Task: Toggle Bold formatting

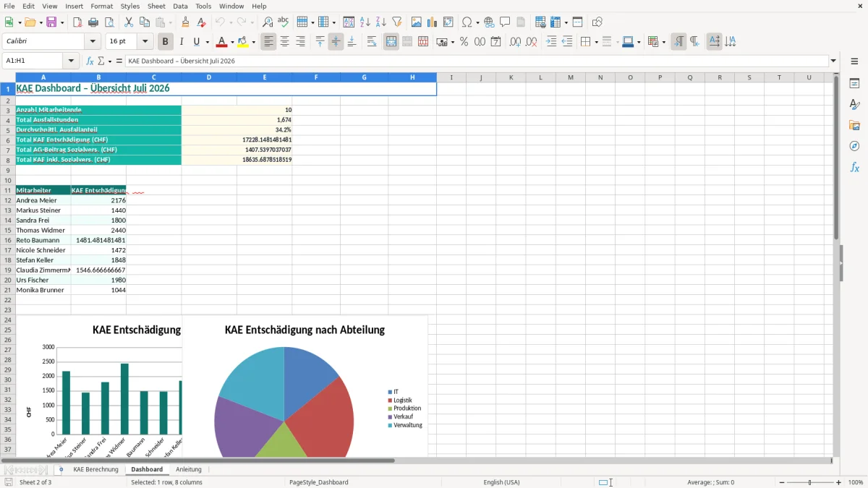Action: tap(165, 42)
